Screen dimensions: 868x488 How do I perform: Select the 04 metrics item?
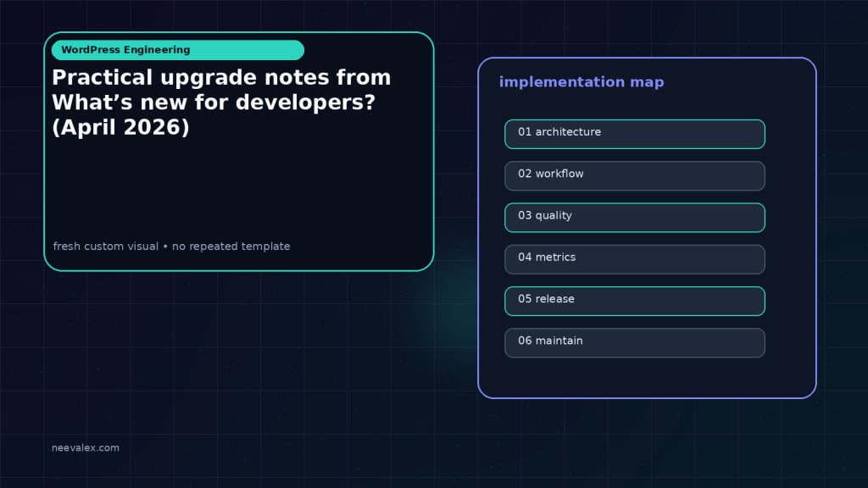coord(634,259)
